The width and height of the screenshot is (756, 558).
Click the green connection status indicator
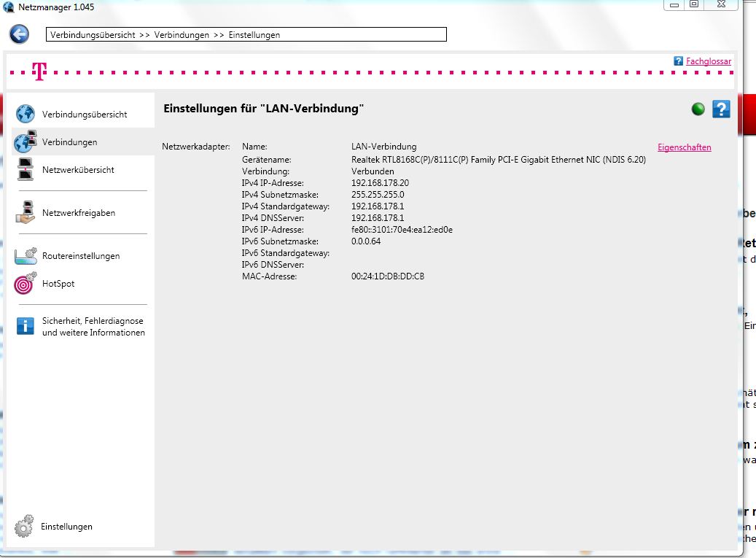[698, 109]
